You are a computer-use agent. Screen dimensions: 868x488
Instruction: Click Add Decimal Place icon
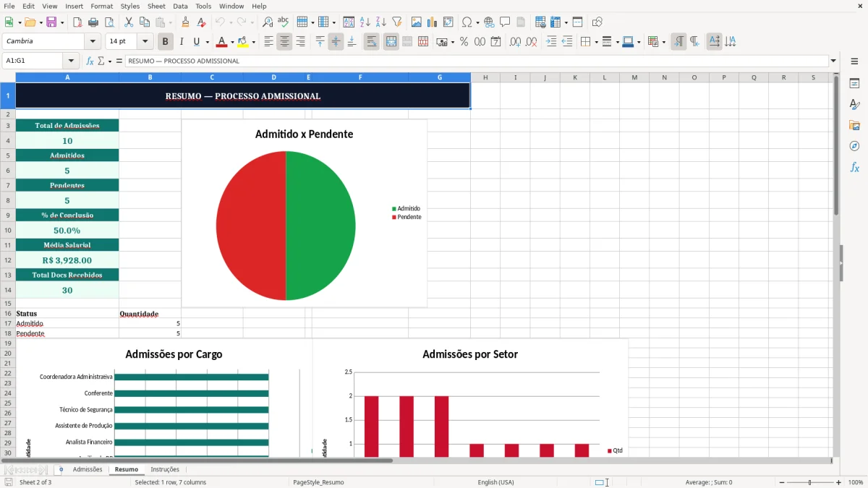[x=515, y=42]
